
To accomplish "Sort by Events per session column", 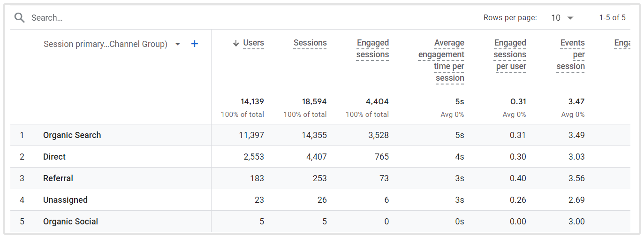I will point(571,54).
